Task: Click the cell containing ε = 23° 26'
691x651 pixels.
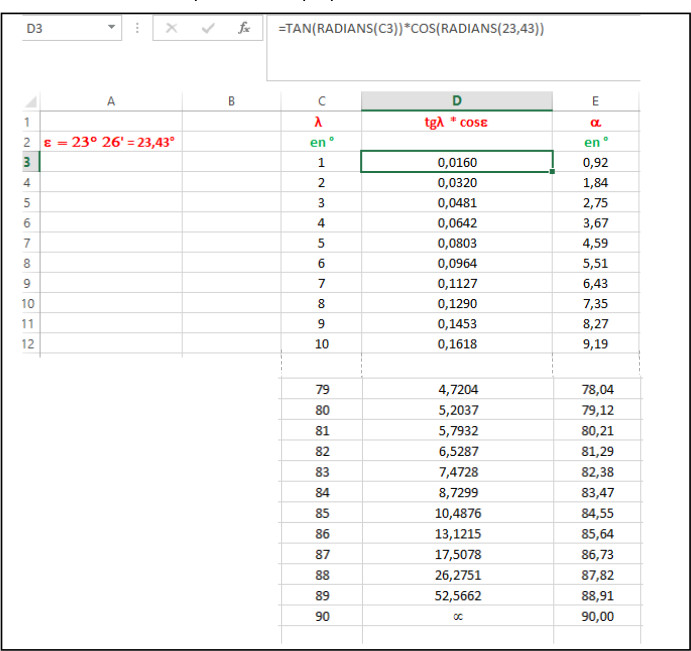Action: click(x=110, y=142)
